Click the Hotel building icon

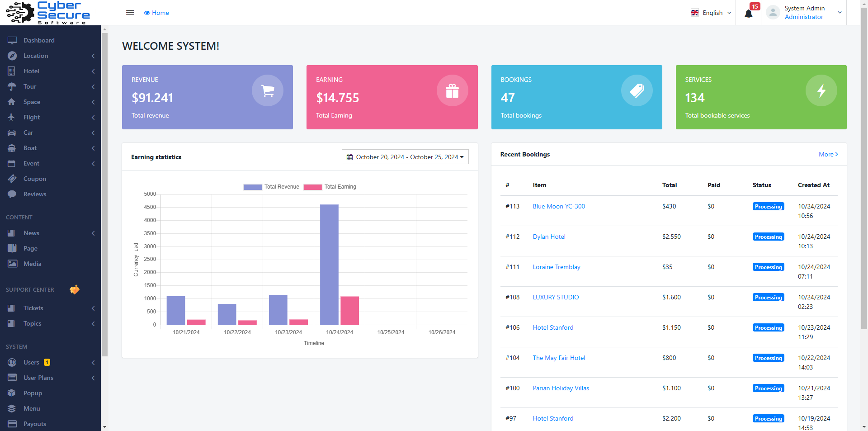click(x=12, y=71)
